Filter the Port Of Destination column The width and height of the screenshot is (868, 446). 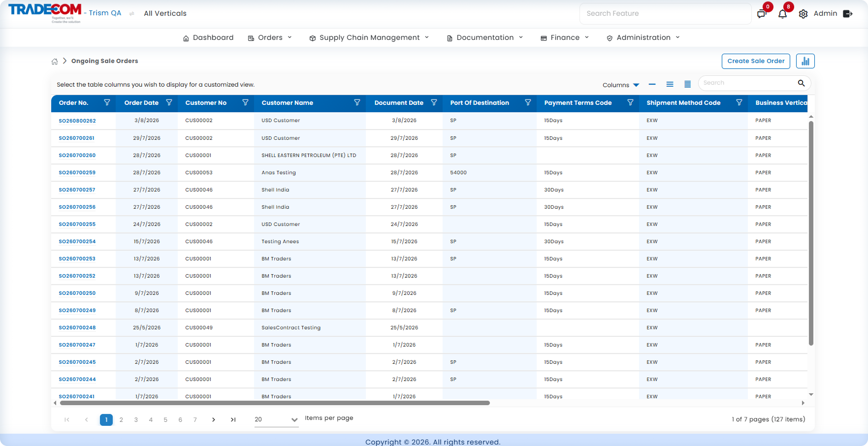[x=528, y=102]
